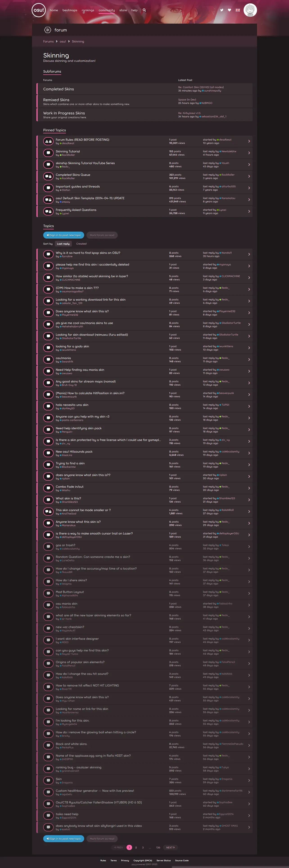Image resolution: width=289 pixels, height=868 pixels.
Task: Click the Skinning Tutorial topic icon
Action: pyautogui.click(x=49, y=153)
